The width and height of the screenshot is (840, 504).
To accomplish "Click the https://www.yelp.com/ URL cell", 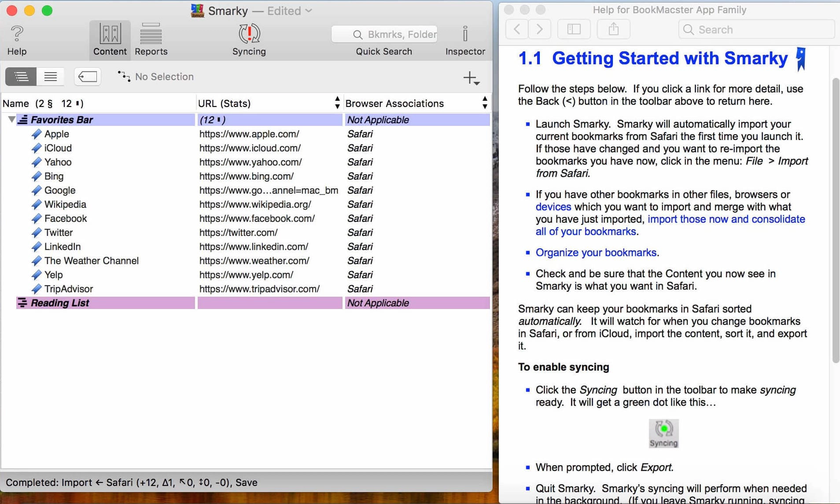I will tap(246, 275).
